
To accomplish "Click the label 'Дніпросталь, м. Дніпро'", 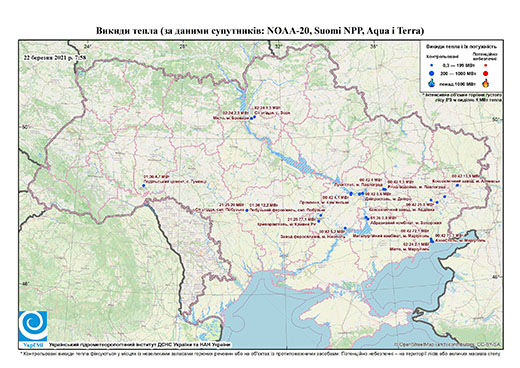I will 388,198.
